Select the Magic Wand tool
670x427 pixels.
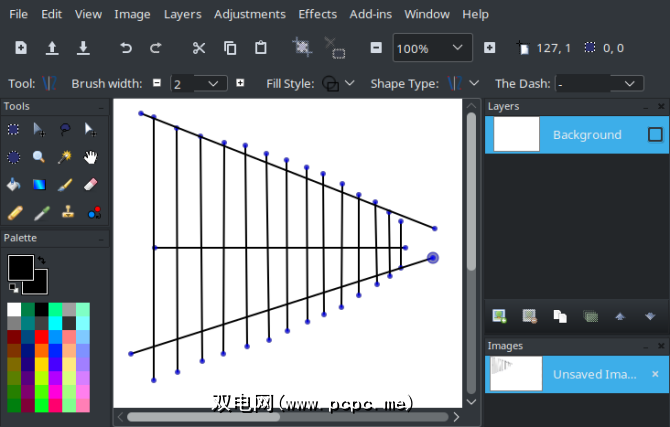pos(65,157)
